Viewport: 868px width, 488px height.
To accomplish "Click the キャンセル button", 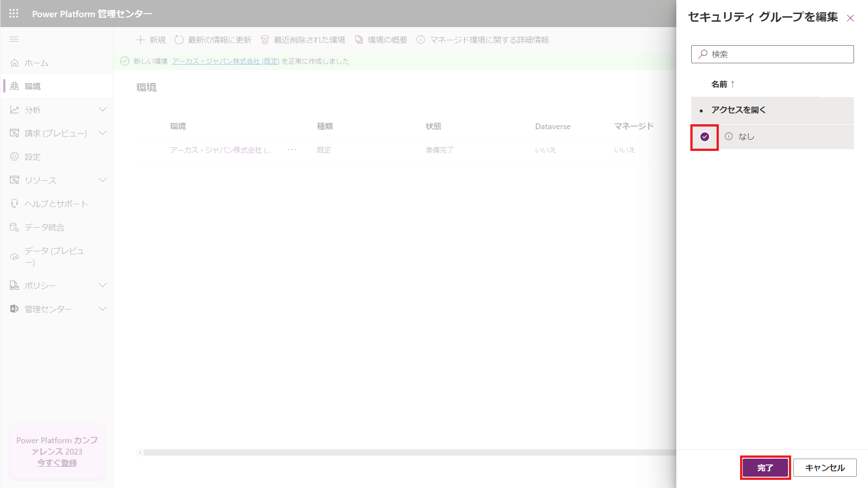I will (825, 468).
